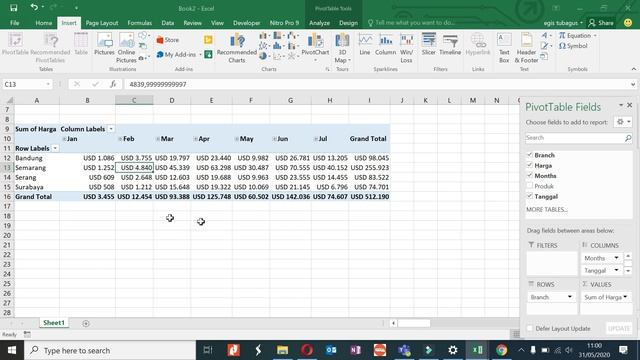
Task: Open Column Labels filter dropdown
Action: click(x=111, y=129)
